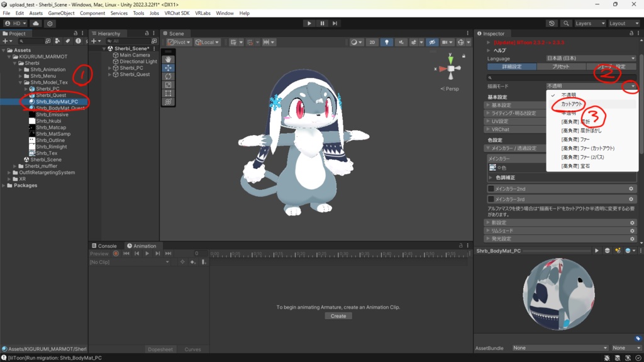Toggle scene lighting bulb
The height and width of the screenshot is (362, 644).
tap(387, 42)
